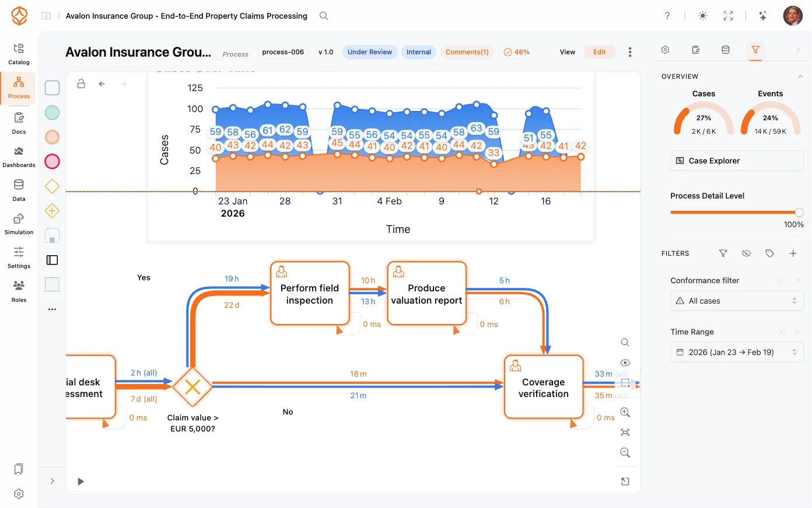Click the tag icon in Filters header
This screenshot has width=812, height=508.
(x=770, y=253)
